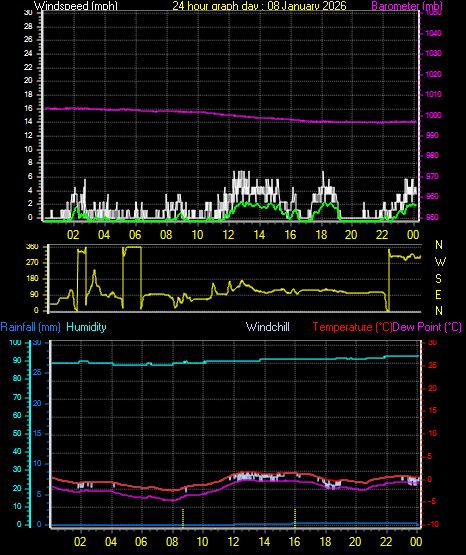Click the wind direction 'W' compass label

pyautogui.click(x=440, y=262)
